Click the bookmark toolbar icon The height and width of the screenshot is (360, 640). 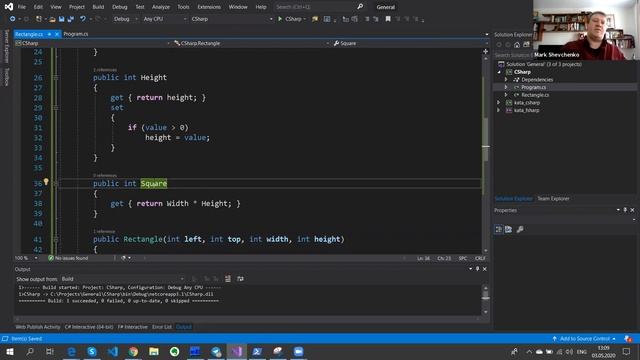(x=388, y=19)
